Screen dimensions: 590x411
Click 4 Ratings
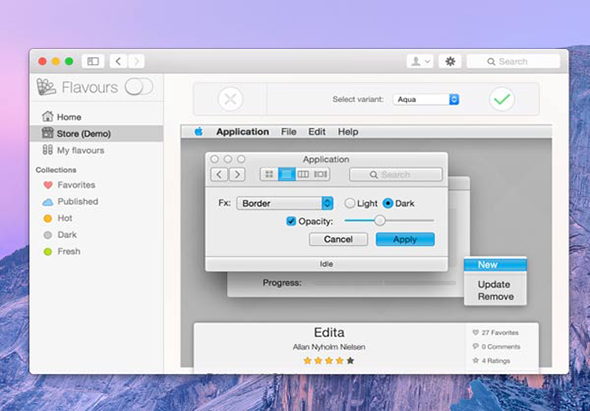pos(491,361)
